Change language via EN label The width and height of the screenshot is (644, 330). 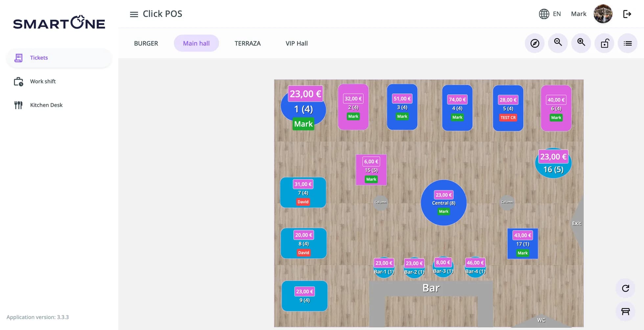[x=557, y=14]
